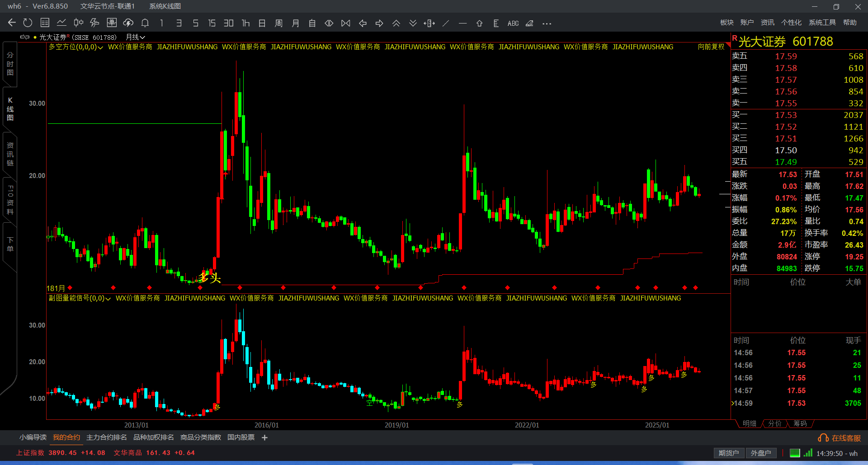Switch to daily (日) K-line period

tap(262, 23)
